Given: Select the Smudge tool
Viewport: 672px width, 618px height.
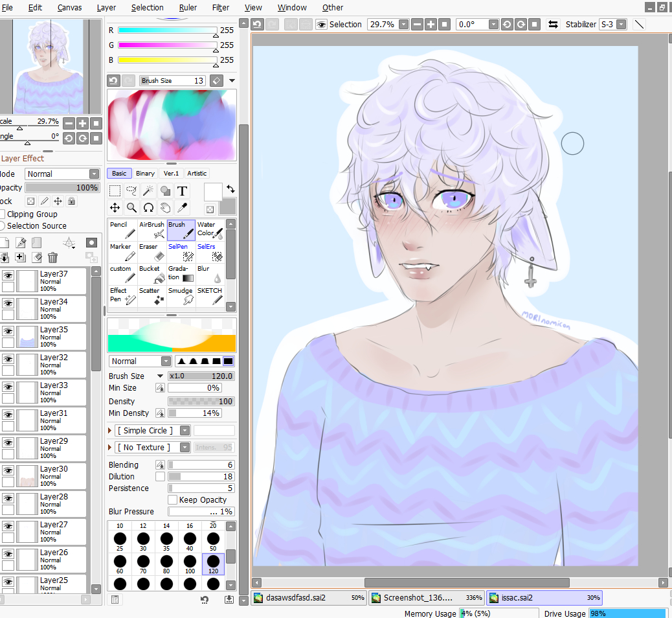Looking at the screenshot, I should tap(181, 296).
